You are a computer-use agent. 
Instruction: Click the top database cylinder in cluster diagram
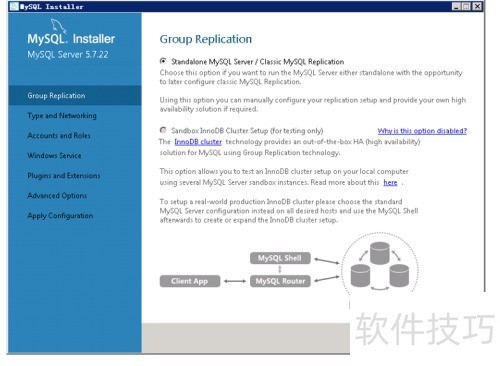click(x=379, y=253)
